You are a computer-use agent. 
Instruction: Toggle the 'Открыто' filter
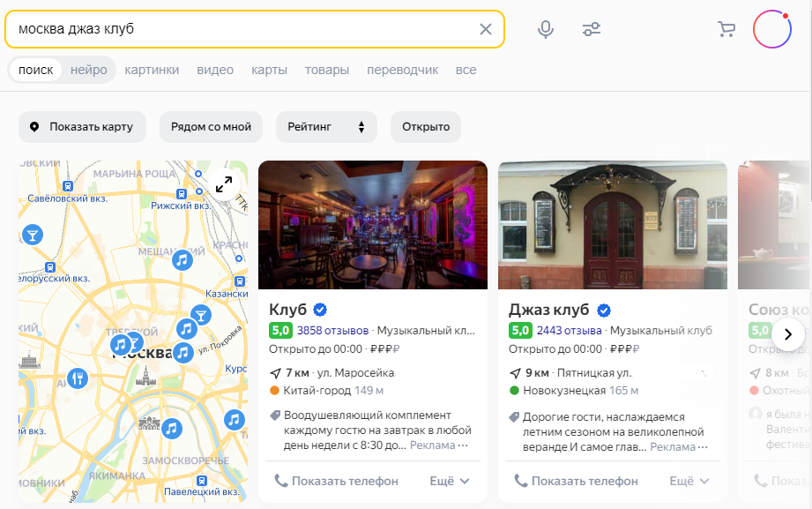(x=426, y=127)
